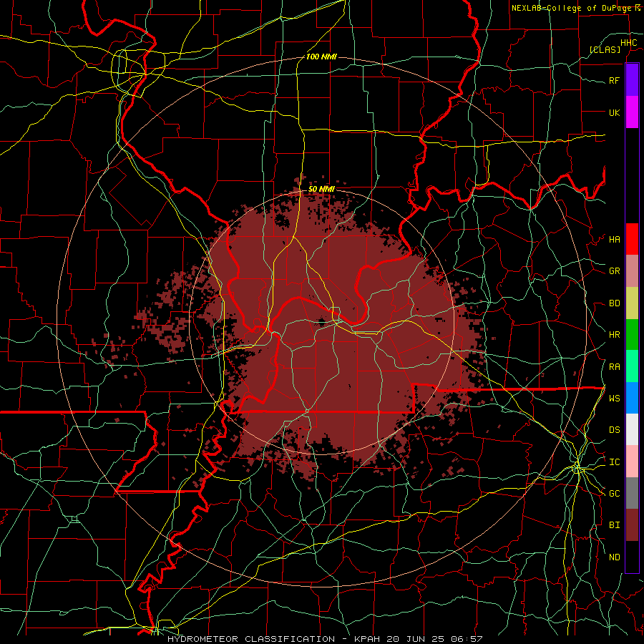Click the RA light green legend swatch
Screen dimensions: 644x644
[x=632, y=366]
